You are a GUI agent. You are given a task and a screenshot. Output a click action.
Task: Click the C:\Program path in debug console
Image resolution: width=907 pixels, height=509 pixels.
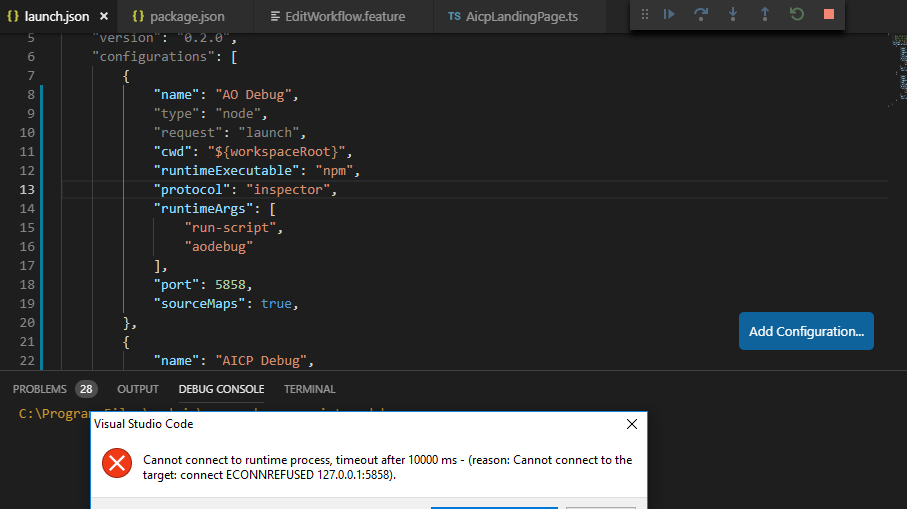55,414
